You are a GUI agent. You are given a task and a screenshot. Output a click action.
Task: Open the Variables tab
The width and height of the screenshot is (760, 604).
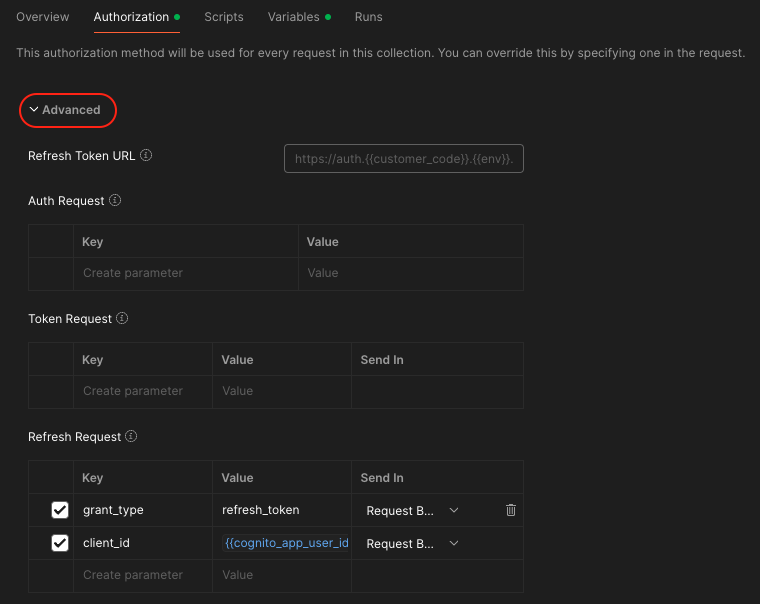299,17
